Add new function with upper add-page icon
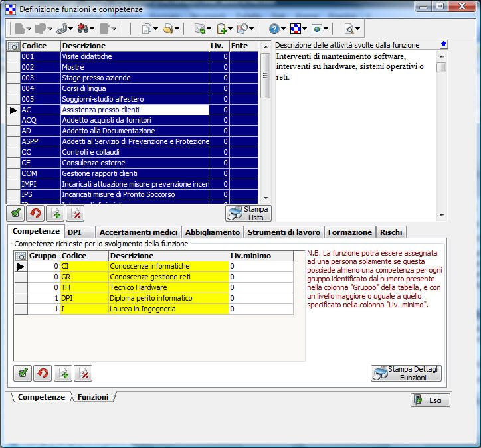Screen dimensions: 481x448 click(56, 213)
